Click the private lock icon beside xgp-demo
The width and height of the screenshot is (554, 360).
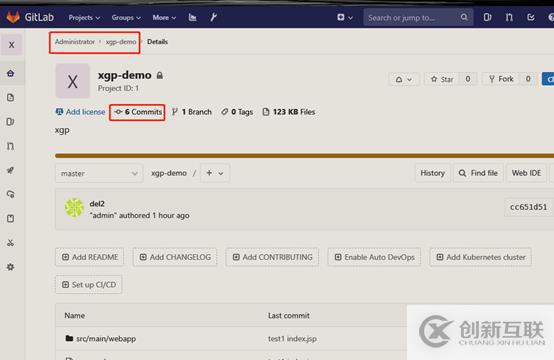(x=160, y=75)
